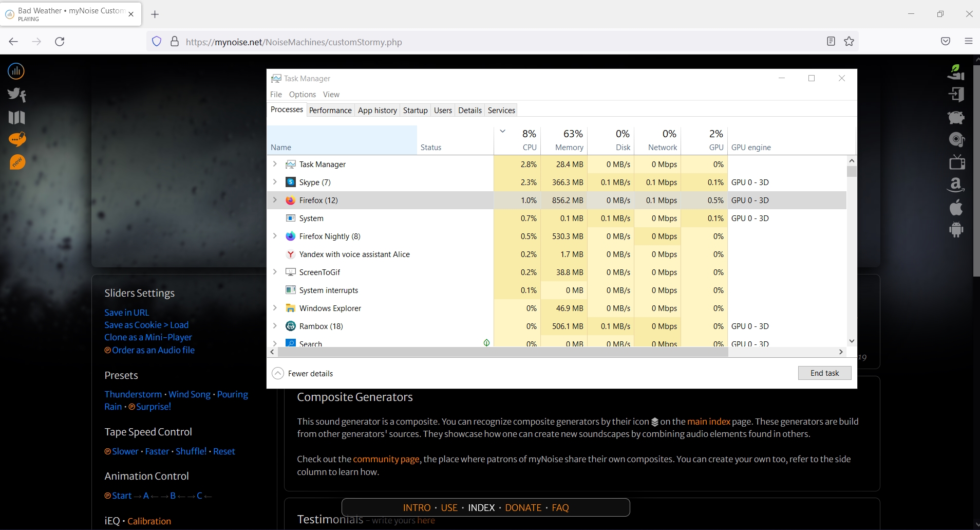Open the Amazon icon in the right sidebar
This screenshot has width=980, height=530.
[956, 185]
